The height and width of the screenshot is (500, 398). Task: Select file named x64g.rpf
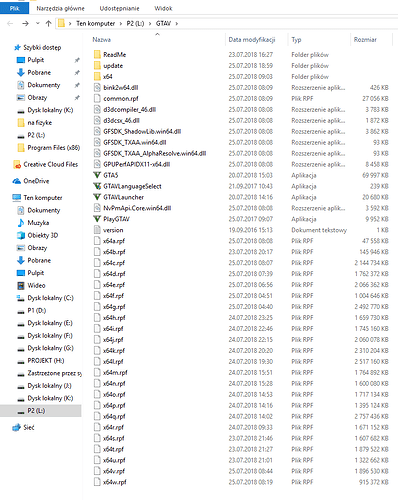click(x=114, y=307)
